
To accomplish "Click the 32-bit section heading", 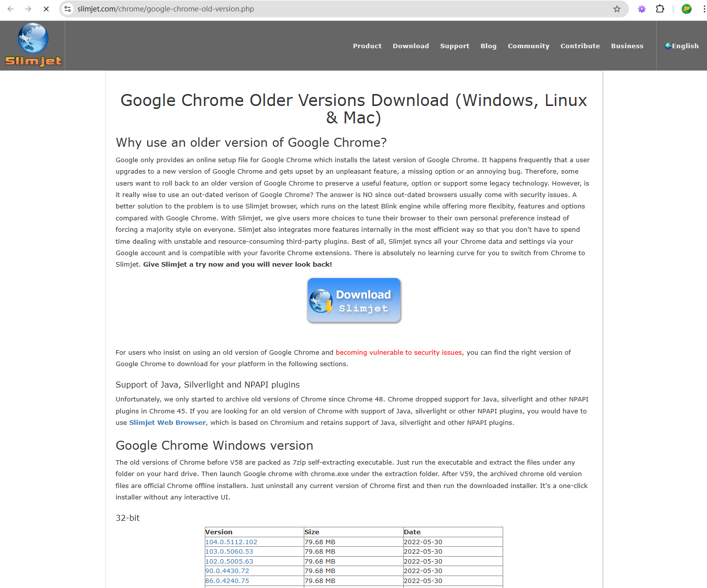I will pos(128,518).
